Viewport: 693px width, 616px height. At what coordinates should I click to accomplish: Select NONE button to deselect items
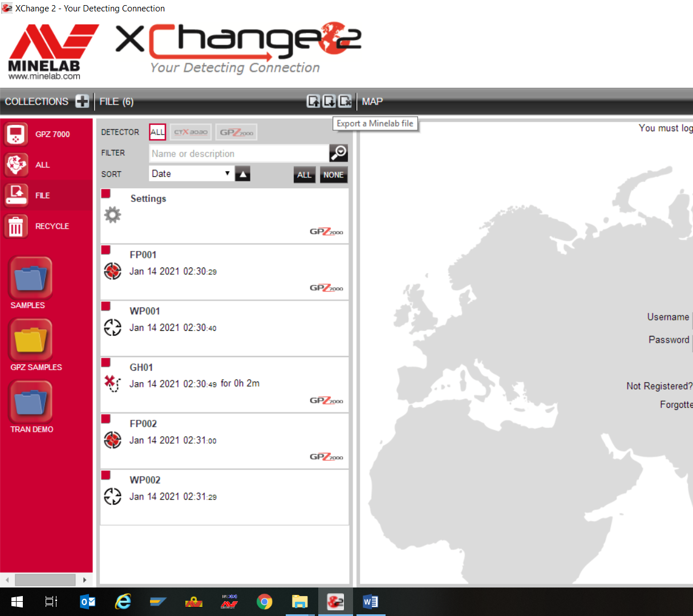click(x=334, y=175)
